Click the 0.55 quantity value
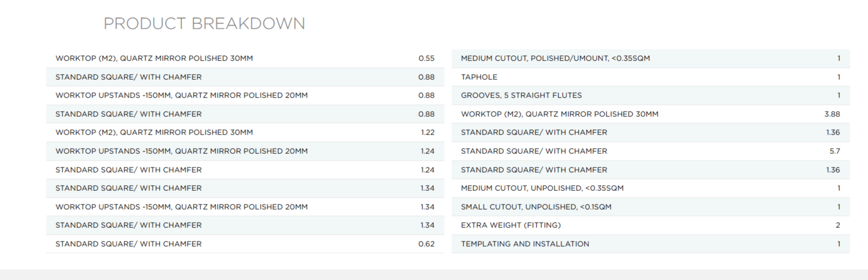868x280 pixels. [x=426, y=58]
